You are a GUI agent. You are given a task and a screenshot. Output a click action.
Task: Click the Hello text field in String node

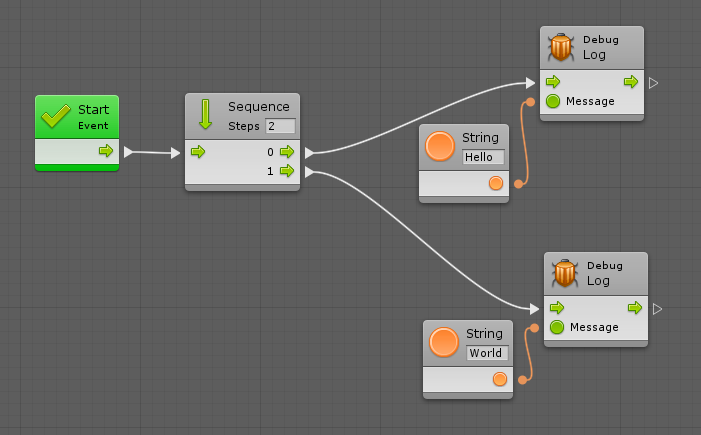coord(483,157)
